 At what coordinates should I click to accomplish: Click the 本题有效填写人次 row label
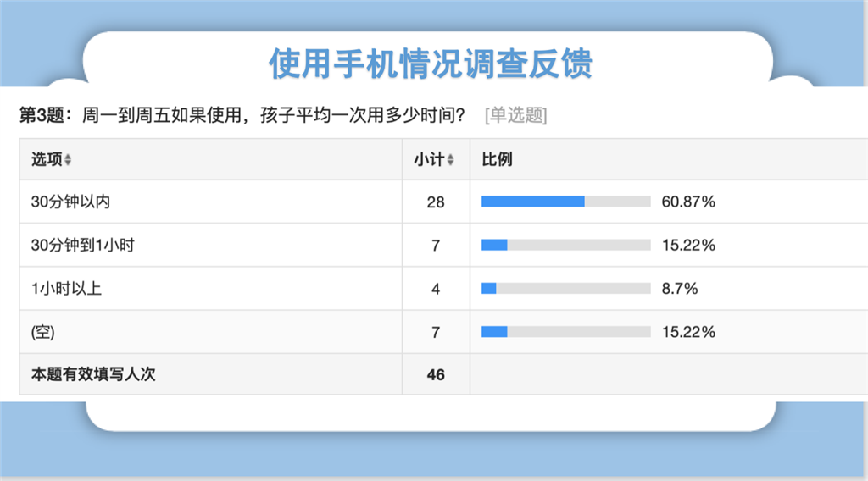point(93,374)
